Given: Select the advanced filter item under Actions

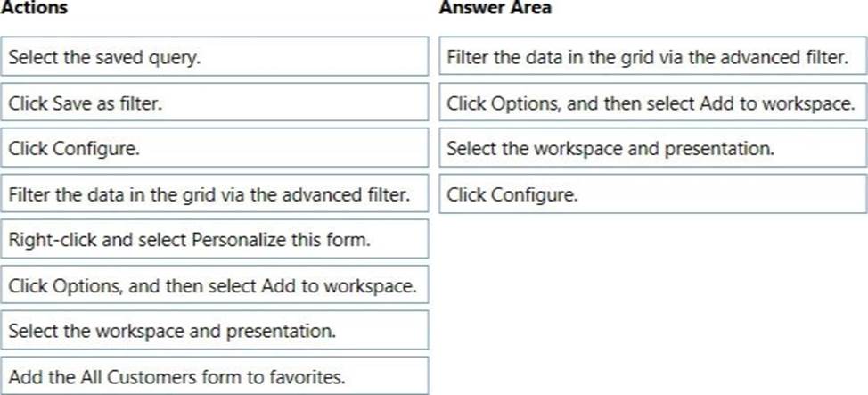Looking at the screenshot, I should (x=215, y=194).
